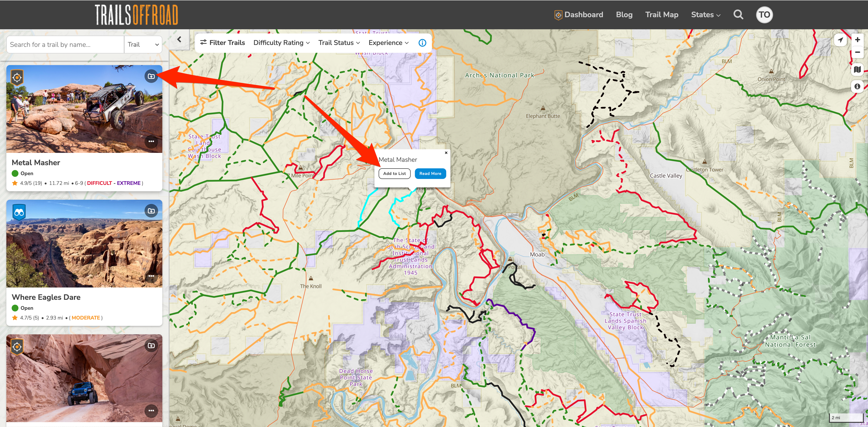The width and height of the screenshot is (868, 427).
Task: Zoom out the map with minus button
Action: (857, 52)
